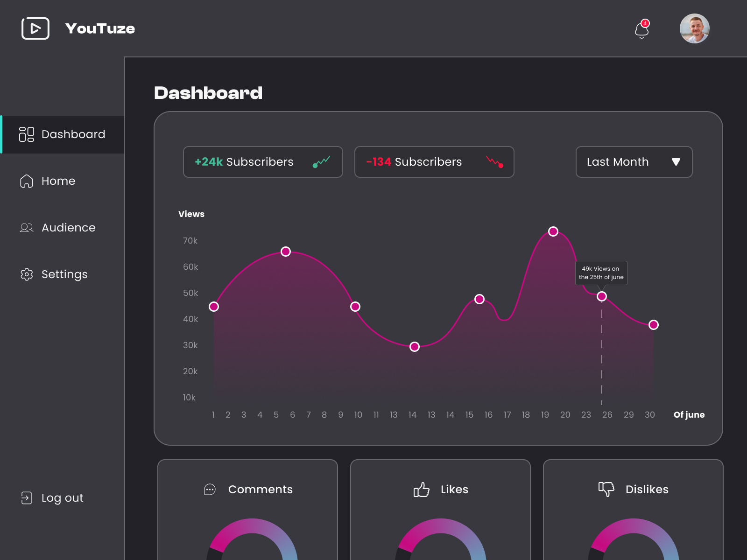Click the Comments speech bubble icon
This screenshot has width=747, height=560.
pyautogui.click(x=210, y=490)
